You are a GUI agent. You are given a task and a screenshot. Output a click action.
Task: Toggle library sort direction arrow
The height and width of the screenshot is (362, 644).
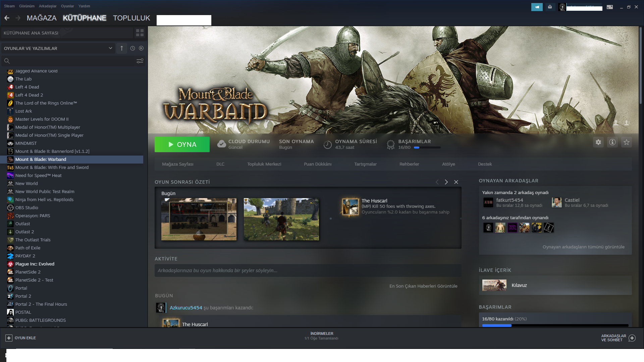point(122,48)
